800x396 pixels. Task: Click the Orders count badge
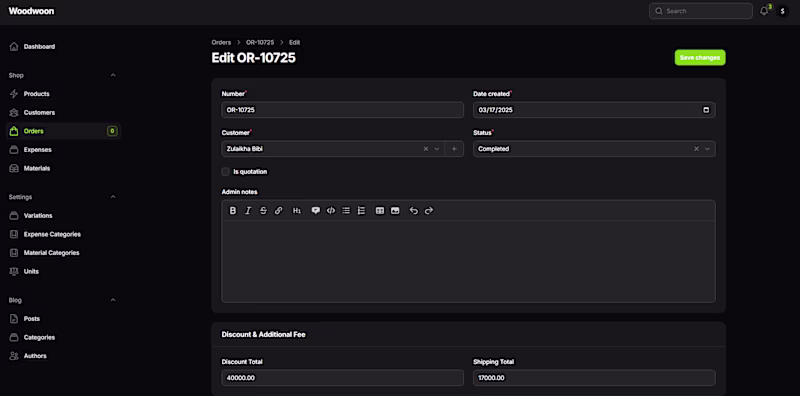pyautogui.click(x=112, y=131)
